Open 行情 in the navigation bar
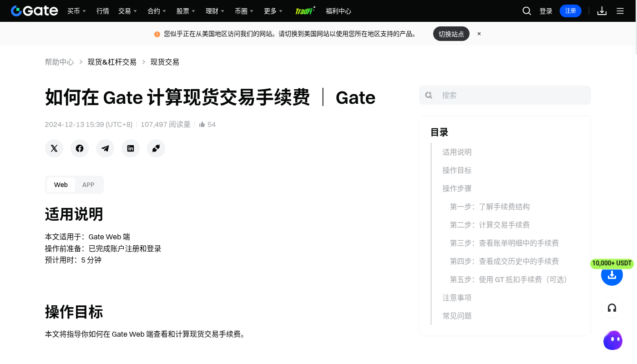 coord(103,11)
